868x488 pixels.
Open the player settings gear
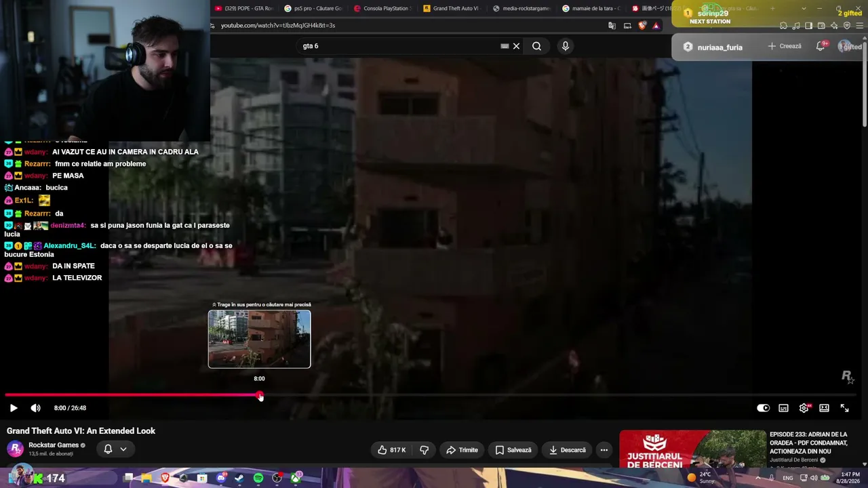[804, 408]
